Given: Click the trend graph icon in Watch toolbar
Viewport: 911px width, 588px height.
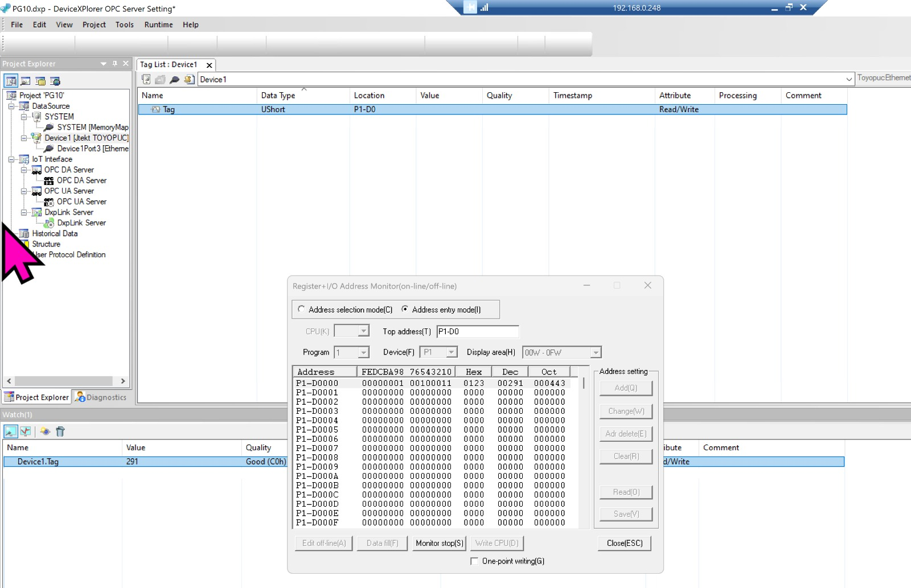Looking at the screenshot, I should tap(25, 431).
